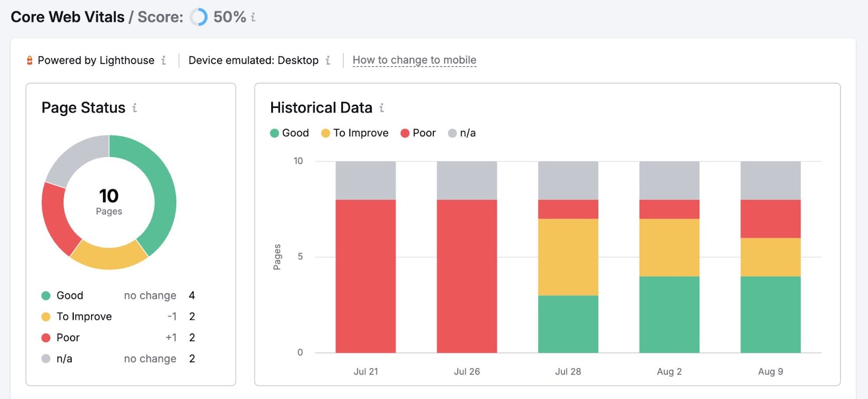
Task: Click yellow segment of Jul 28 bar
Action: (x=568, y=257)
